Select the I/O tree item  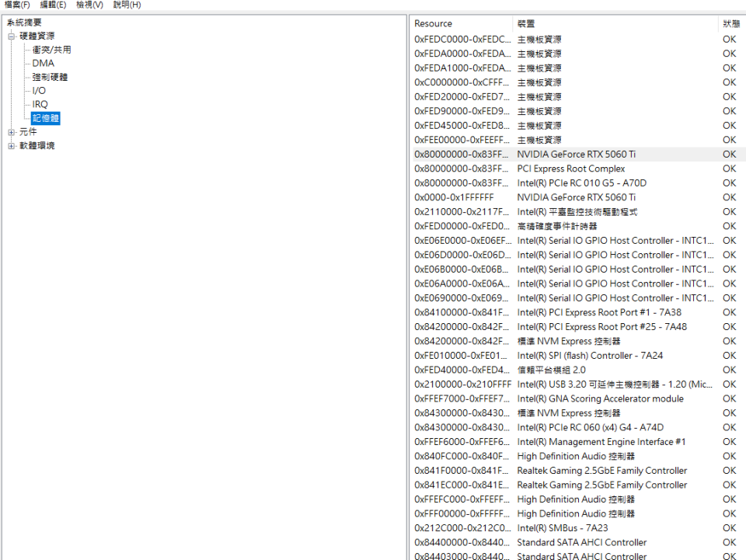click(x=39, y=91)
